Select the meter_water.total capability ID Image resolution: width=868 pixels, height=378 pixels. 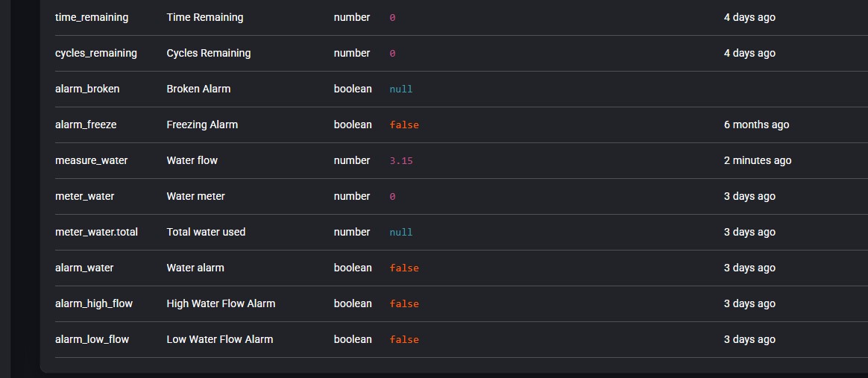tap(98, 232)
